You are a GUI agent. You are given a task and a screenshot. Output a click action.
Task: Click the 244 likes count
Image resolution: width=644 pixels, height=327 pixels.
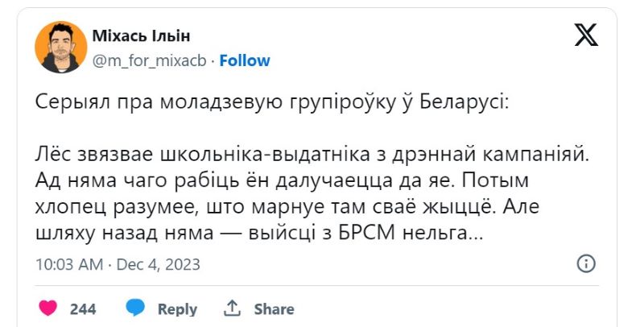83,309
